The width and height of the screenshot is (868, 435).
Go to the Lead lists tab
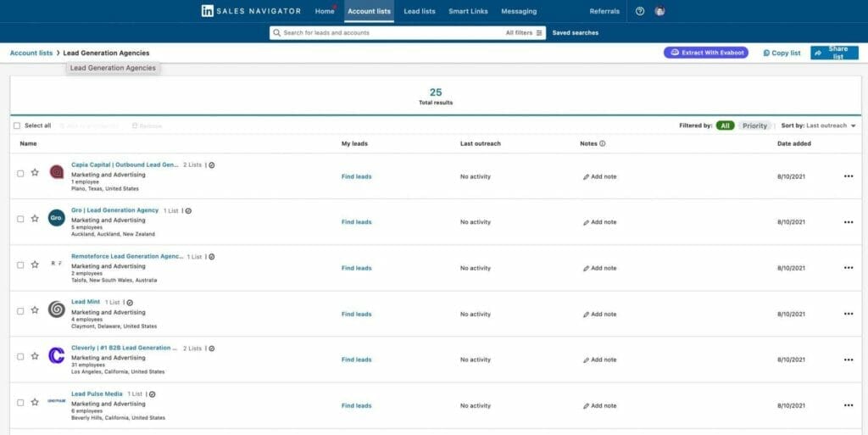[420, 11]
